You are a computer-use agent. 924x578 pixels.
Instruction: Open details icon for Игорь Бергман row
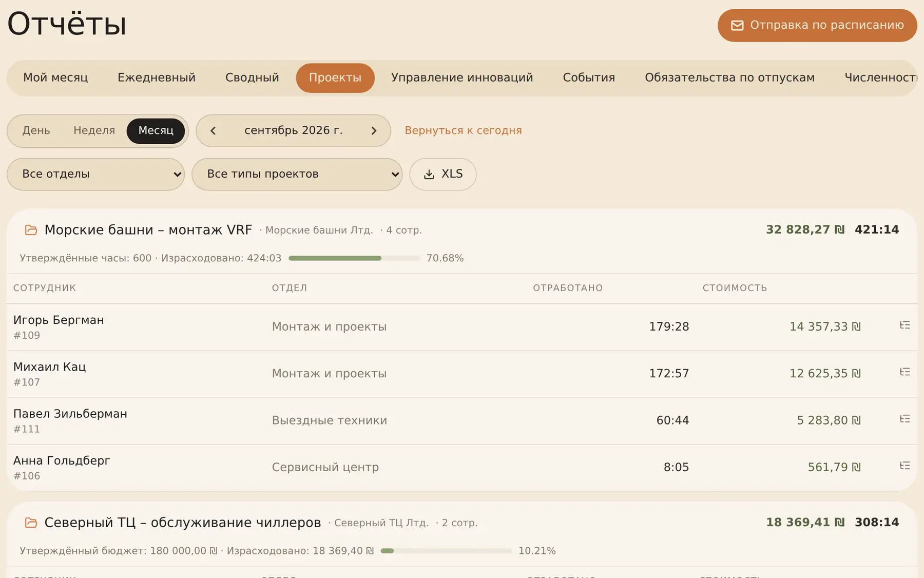pos(905,325)
